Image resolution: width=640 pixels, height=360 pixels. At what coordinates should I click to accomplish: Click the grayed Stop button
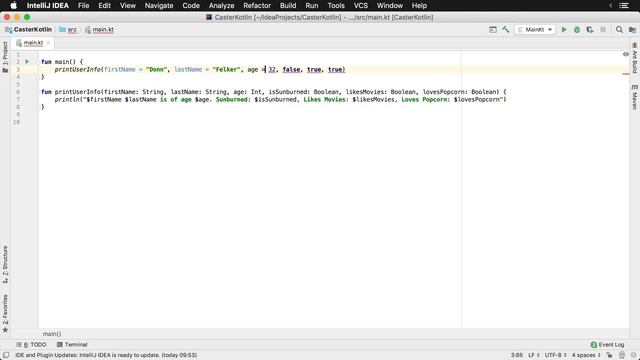click(603, 29)
